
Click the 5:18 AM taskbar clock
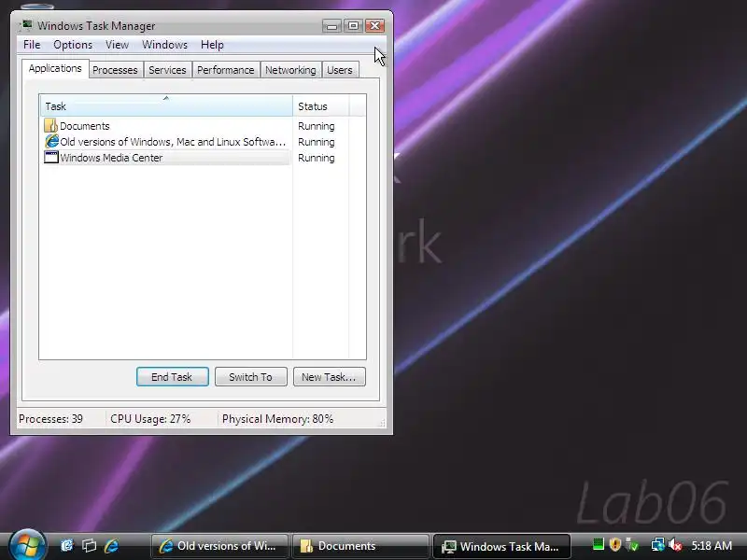[x=712, y=545]
